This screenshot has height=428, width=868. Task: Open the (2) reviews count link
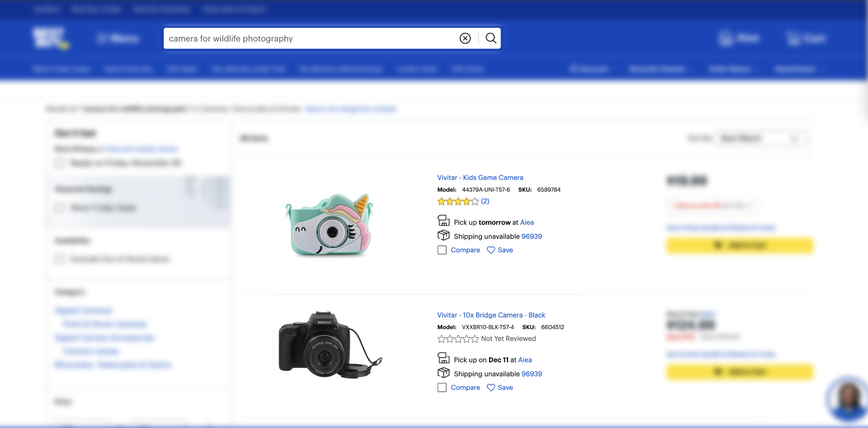[x=485, y=201]
